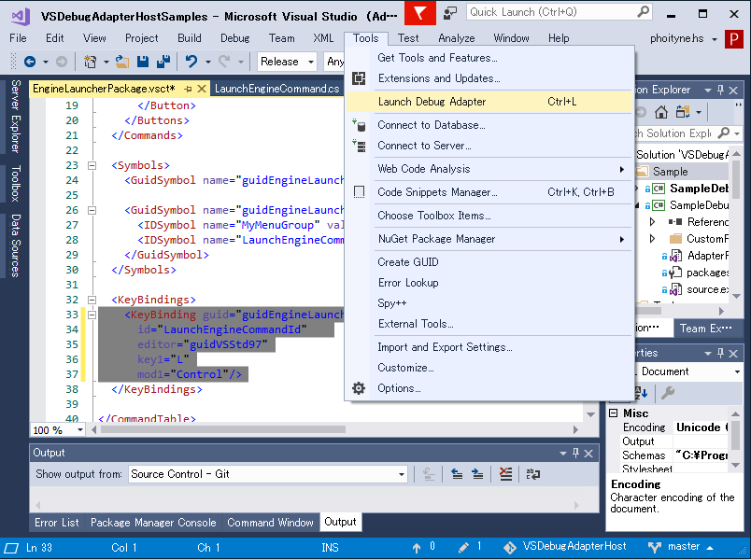Open the Debug menu
This screenshot has height=560, width=751.
234,38
